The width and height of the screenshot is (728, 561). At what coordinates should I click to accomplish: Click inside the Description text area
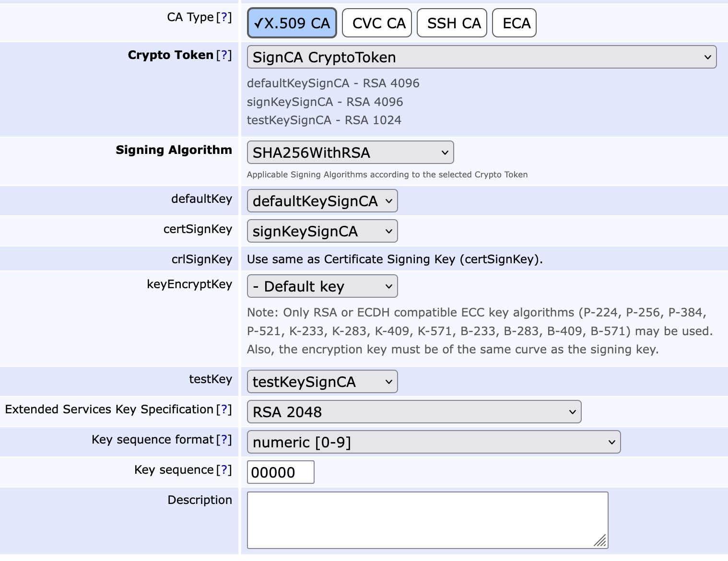click(x=427, y=520)
